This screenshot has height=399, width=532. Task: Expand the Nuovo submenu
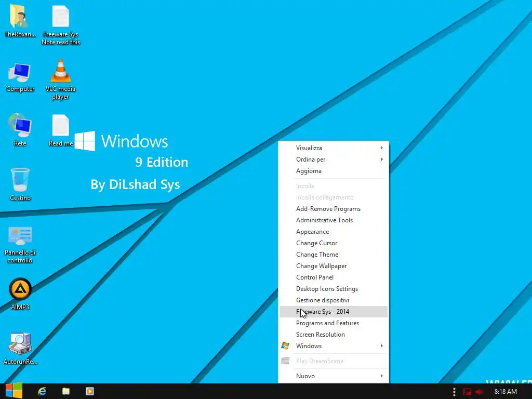[334, 376]
